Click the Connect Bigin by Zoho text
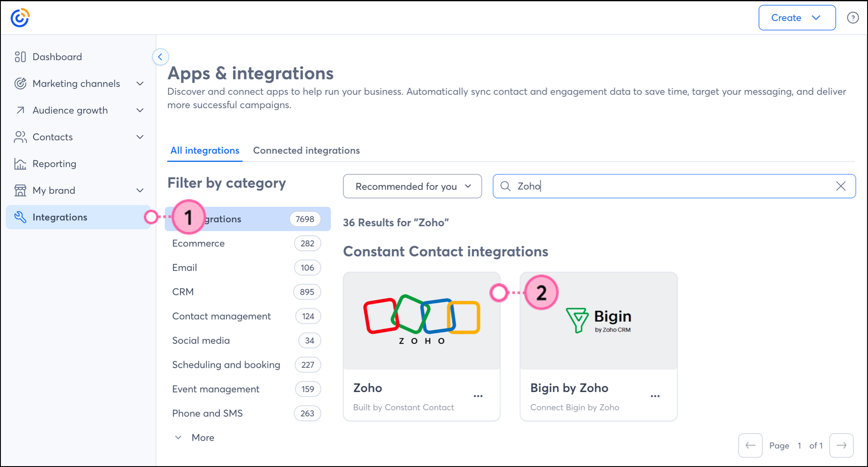 [575, 407]
